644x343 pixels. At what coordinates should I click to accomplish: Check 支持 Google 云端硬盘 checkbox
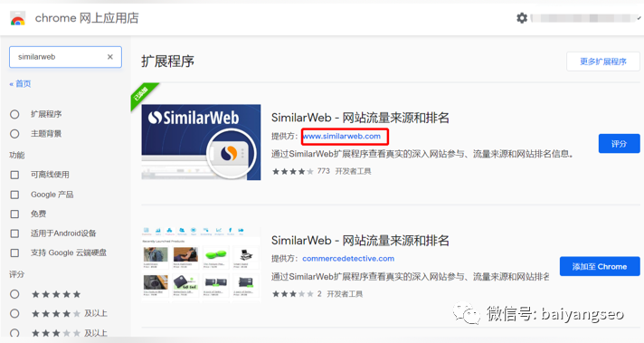pos(14,252)
